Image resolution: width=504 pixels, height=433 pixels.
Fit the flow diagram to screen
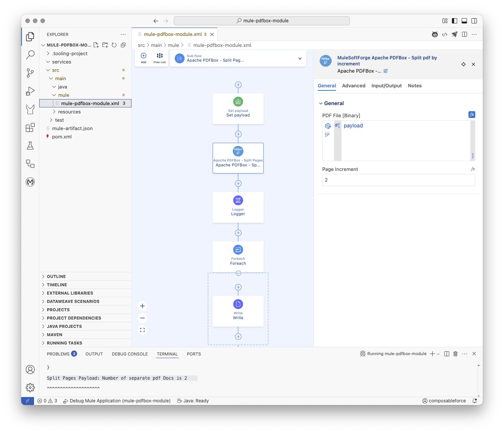click(x=142, y=330)
